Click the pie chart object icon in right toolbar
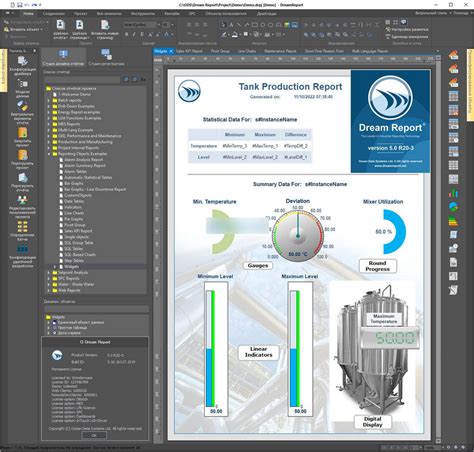The width and height of the screenshot is (474, 452). [x=453, y=207]
